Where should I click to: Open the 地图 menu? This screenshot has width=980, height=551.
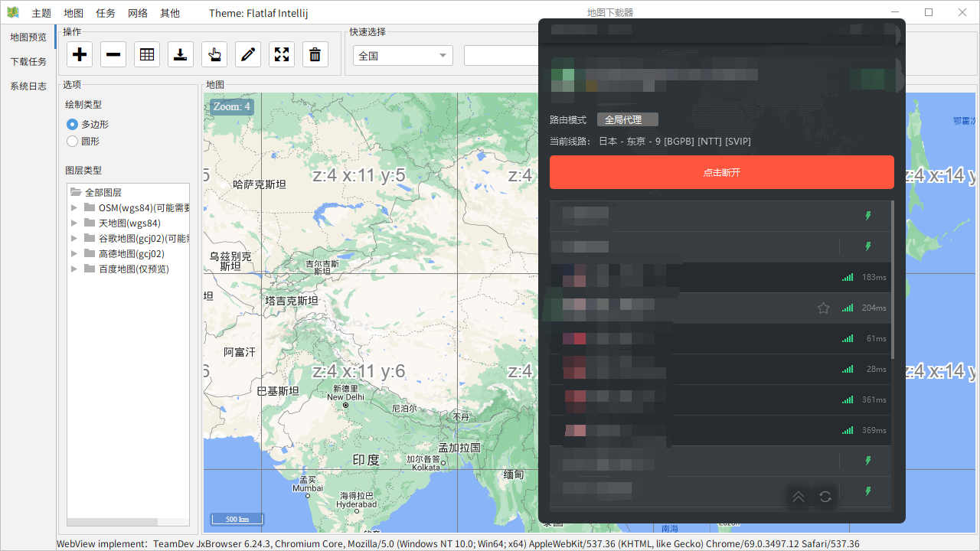pos(73,13)
